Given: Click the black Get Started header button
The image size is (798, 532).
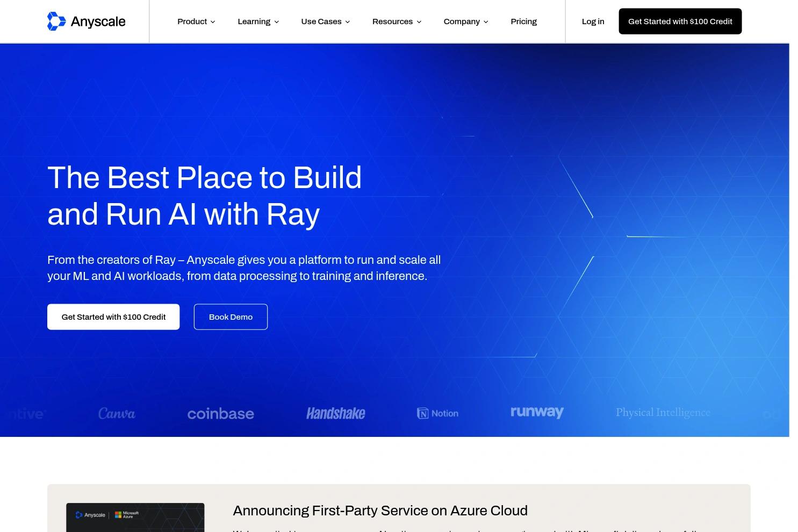Looking at the screenshot, I should [680, 21].
